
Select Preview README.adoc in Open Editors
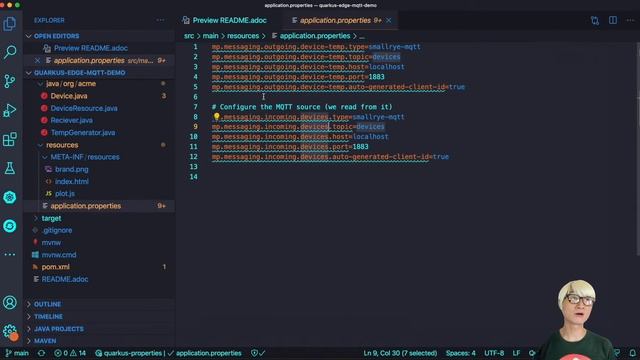click(x=91, y=48)
